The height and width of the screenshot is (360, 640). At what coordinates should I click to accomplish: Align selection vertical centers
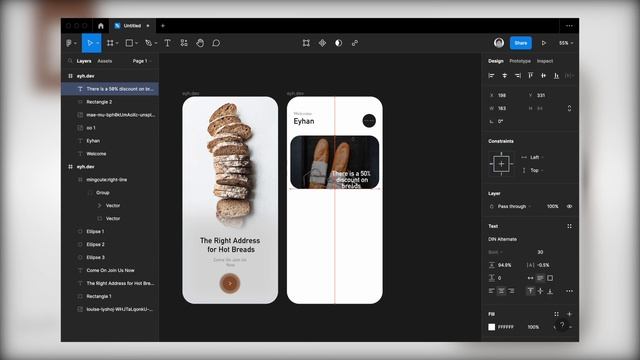click(543, 76)
